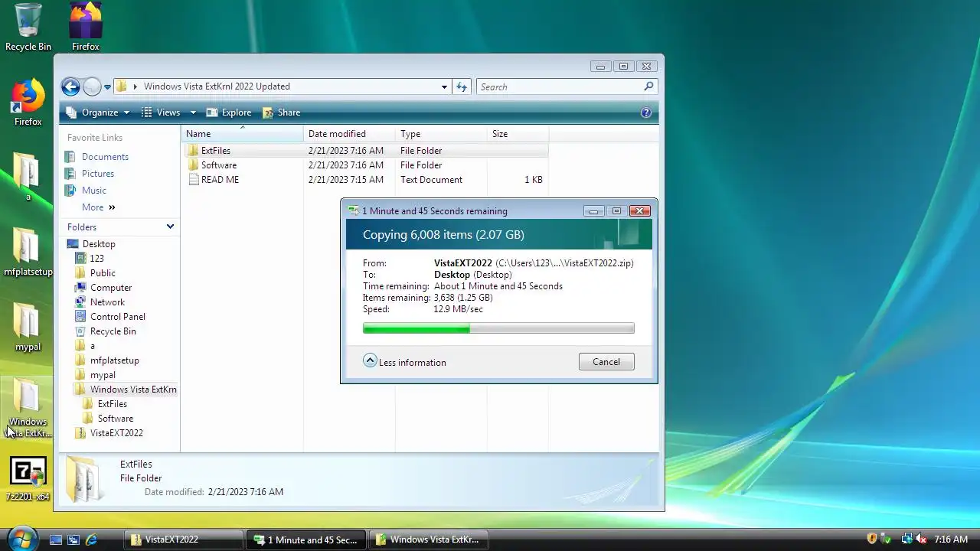Switch to Windows Vista ExtKrn taskbar window

point(429,540)
